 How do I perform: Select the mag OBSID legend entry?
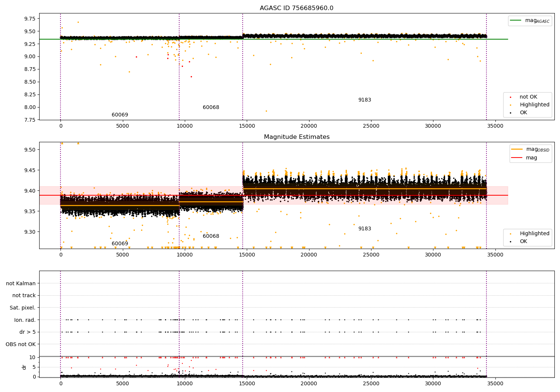(x=531, y=149)
